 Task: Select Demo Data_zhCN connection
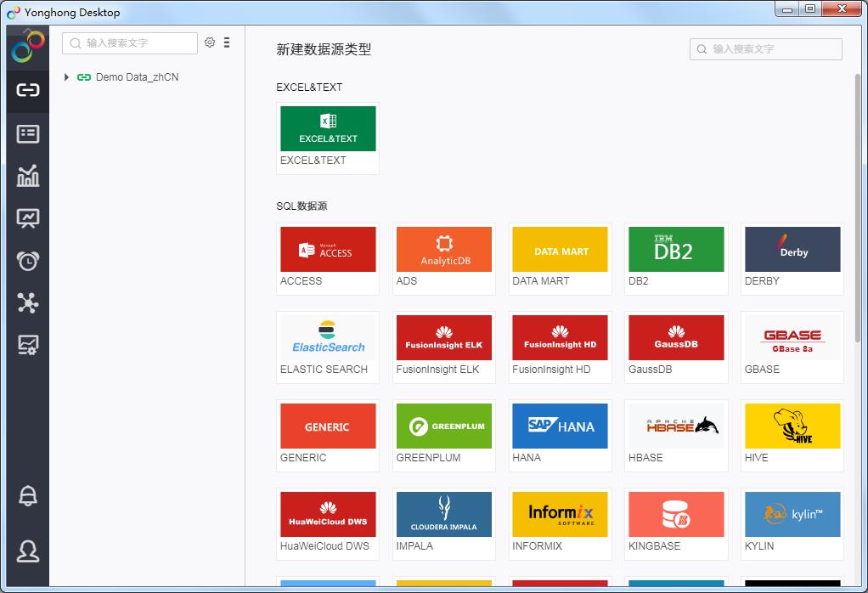click(x=137, y=77)
